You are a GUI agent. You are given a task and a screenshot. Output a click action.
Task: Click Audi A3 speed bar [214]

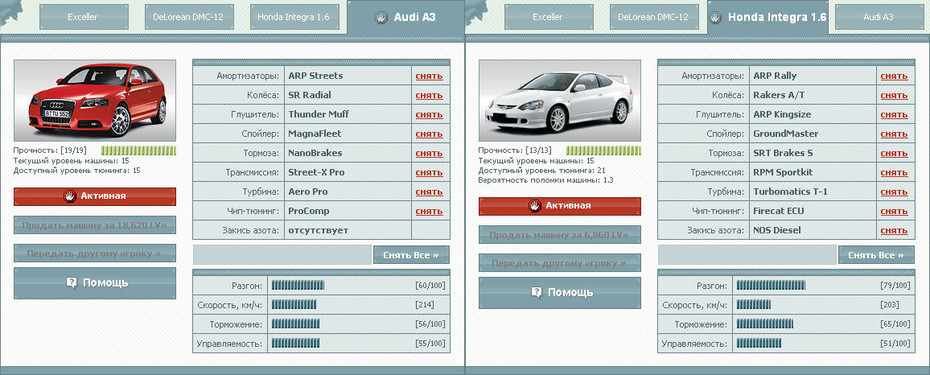[x=294, y=305]
